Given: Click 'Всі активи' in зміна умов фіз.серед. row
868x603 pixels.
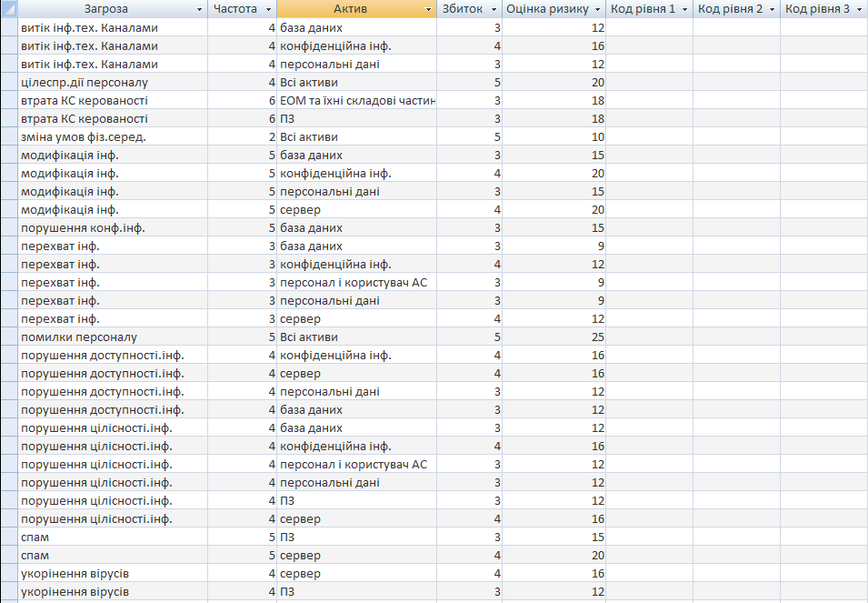Looking at the screenshot, I should (356, 136).
